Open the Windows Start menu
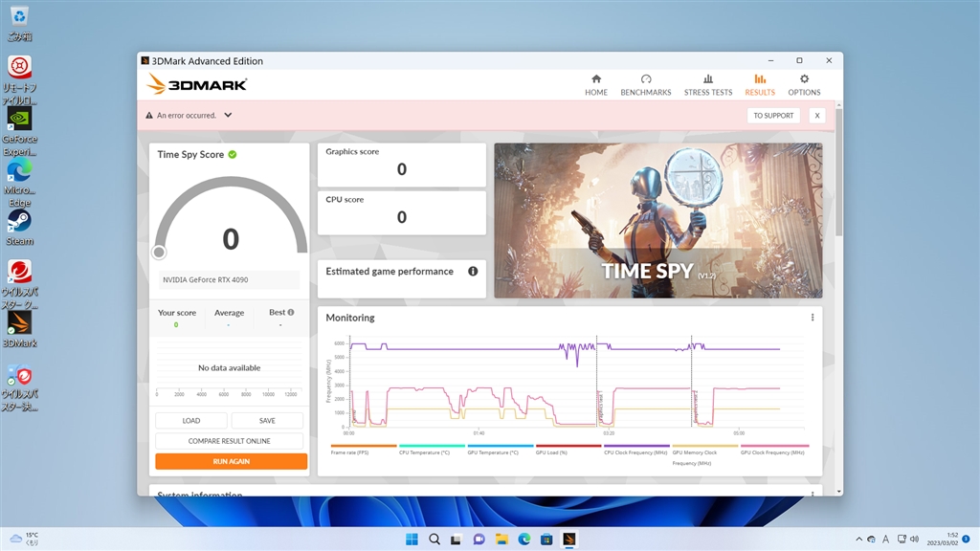Viewport: 980px width, 551px height. click(412, 540)
